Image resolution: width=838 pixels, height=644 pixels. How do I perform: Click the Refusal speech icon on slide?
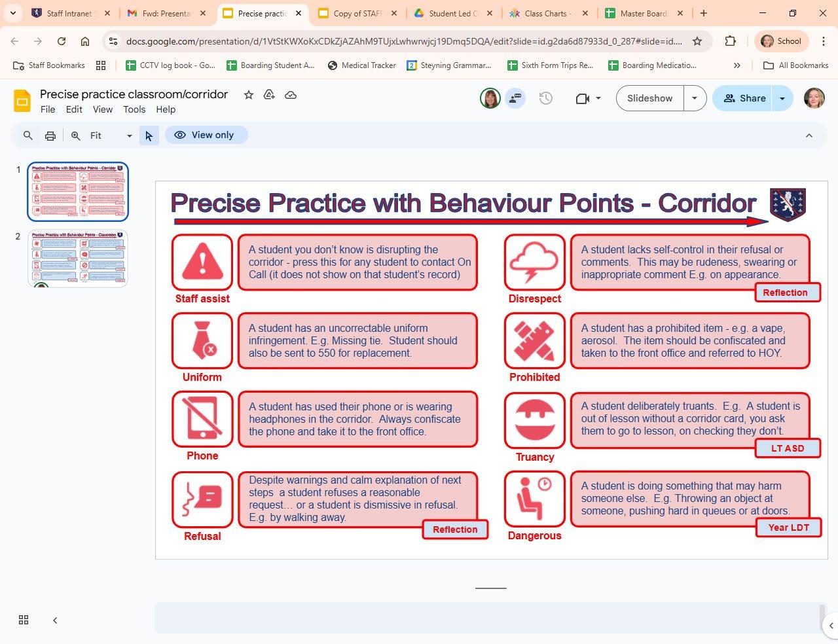pos(202,499)
